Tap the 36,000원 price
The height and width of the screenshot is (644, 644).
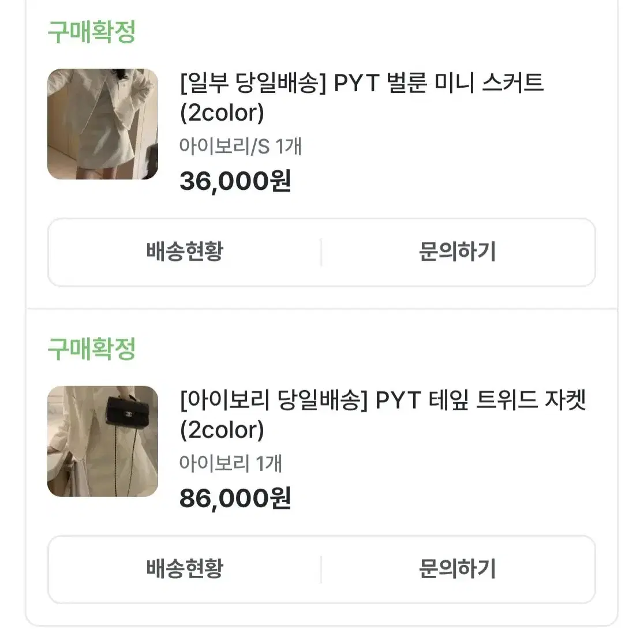click(235, 181)
